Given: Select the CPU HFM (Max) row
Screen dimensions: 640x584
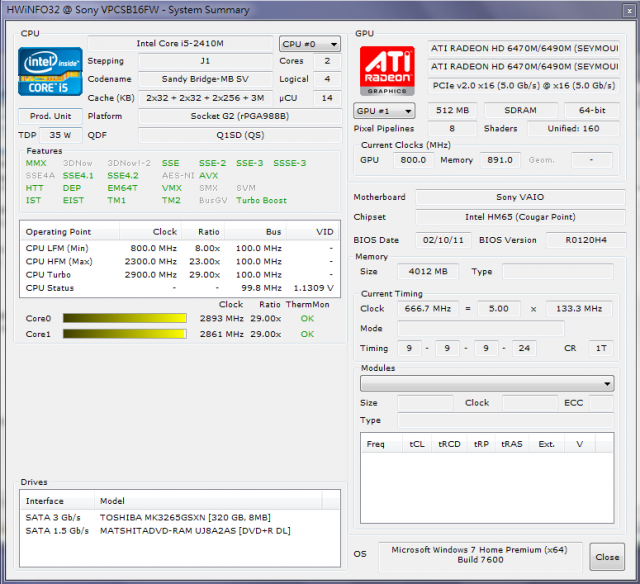Looking at the screenshot, I should [x=180, y=261].
